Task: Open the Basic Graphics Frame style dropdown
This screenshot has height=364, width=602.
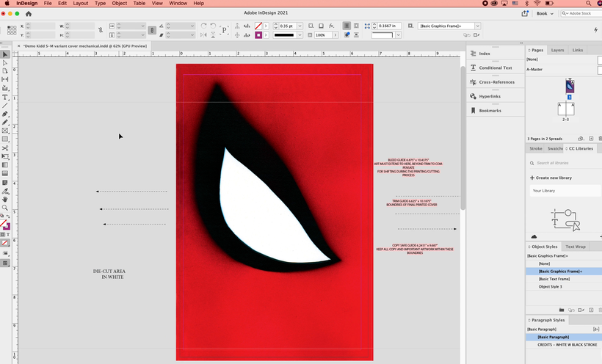Action: pos(478,26)
